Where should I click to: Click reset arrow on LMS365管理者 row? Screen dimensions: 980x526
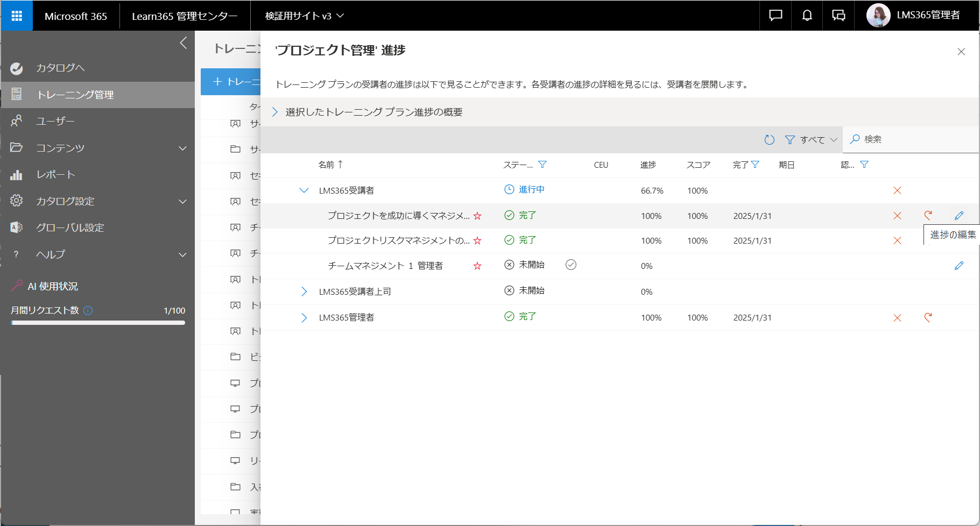point(928,318)
